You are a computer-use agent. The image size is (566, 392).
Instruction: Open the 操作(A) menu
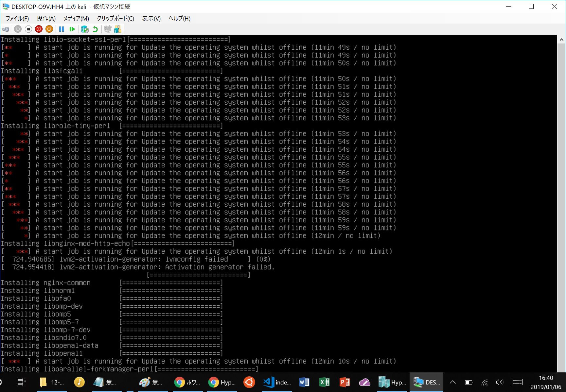coord(46,19)
